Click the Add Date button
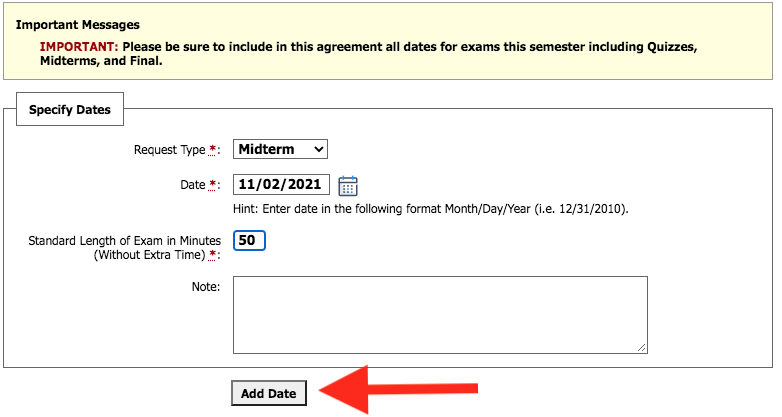Screen dimensions: 782x417 tap(269, 394)
